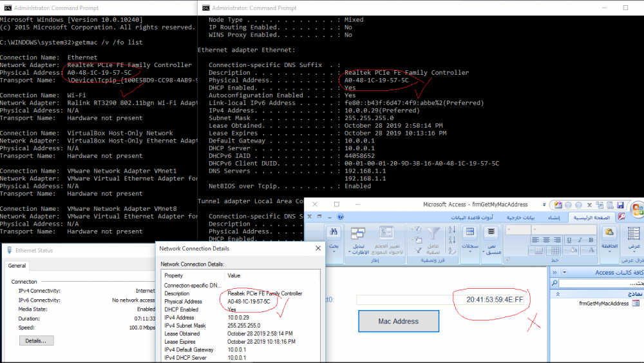Open the Font group dialog launcher
This screenshot has height=363, width=644.
pyautogui.click(x=507, y=260)
